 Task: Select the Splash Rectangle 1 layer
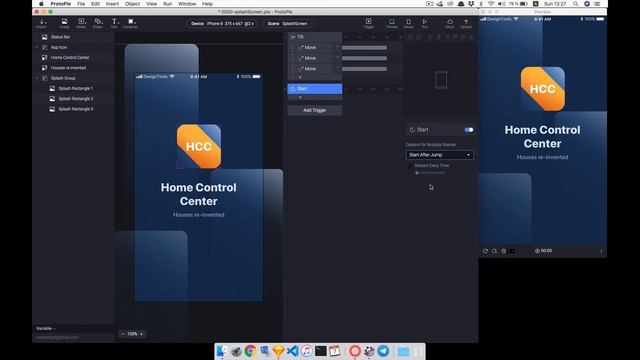[x=73, y=88]
